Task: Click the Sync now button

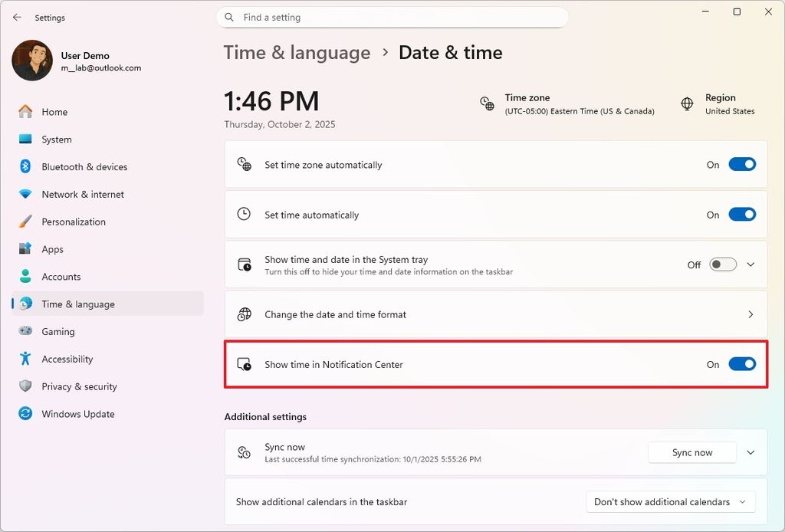Action: pyautogui.click(x=691, y=452)
